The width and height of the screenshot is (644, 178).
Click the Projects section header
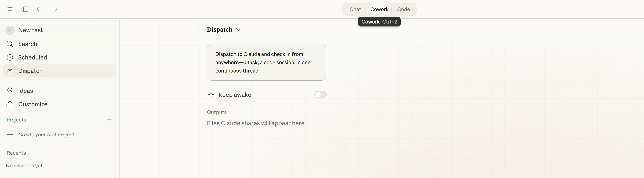tap(16, 120)
